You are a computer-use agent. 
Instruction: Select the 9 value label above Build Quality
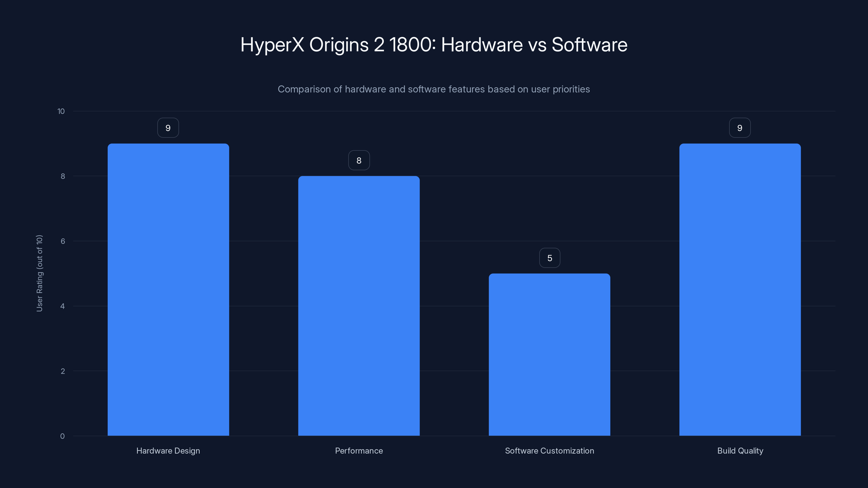click(740, 128)
